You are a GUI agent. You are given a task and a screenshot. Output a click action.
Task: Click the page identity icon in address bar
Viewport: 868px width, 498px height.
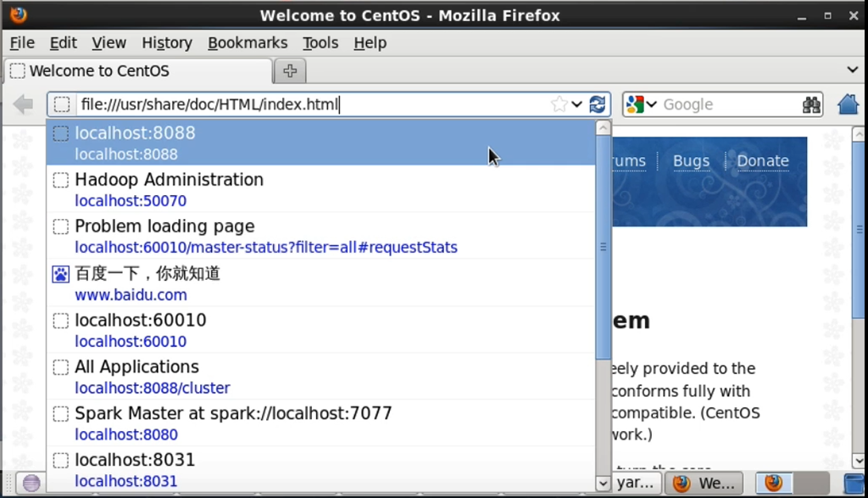[62, 104]
